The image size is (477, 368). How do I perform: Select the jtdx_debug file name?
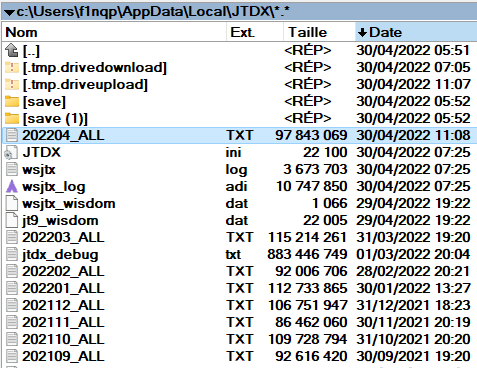pyautogui.click(x=60, y=255)
